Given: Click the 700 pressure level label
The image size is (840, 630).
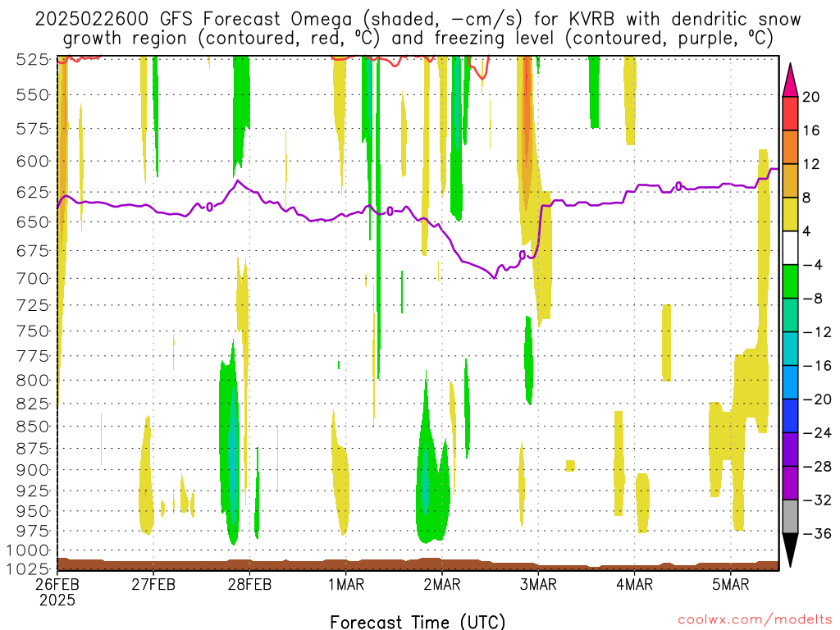Looking at the screenshot, I should tap(33, 278).
